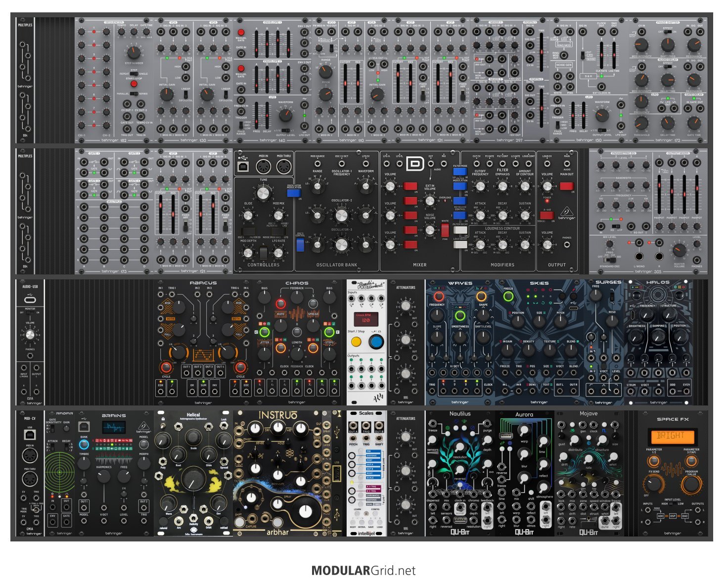
Task: Click the Model D MIDI IN DIN connector
Action: pos(263,167)
